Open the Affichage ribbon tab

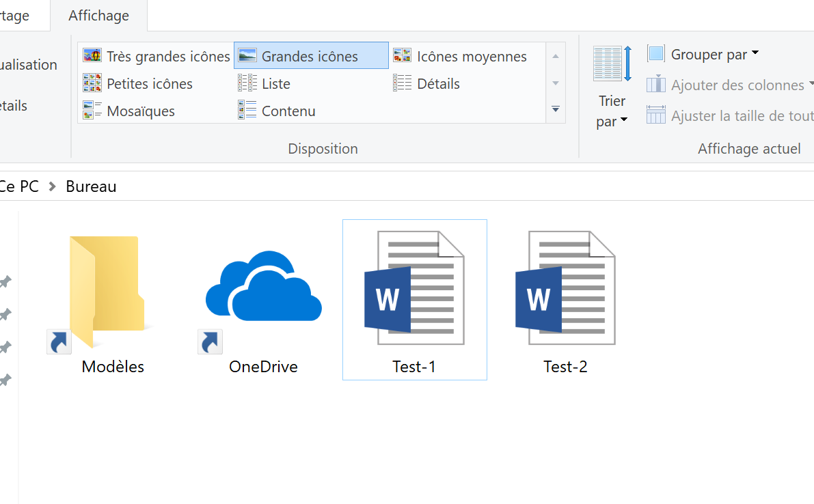click(x=98, y=16)
